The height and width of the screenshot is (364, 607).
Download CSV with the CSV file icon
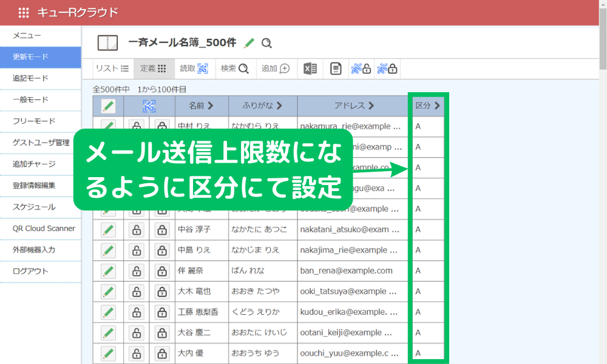click(336, 69)
